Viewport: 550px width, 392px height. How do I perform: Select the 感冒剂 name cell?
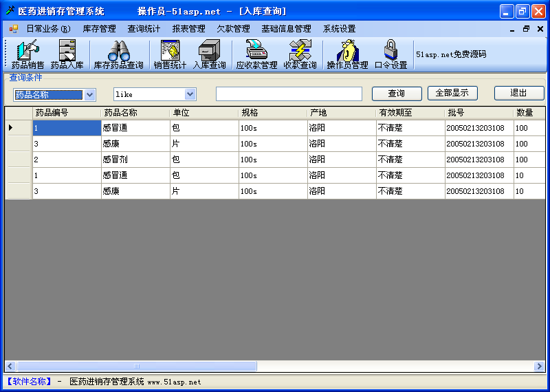(135, 160)
